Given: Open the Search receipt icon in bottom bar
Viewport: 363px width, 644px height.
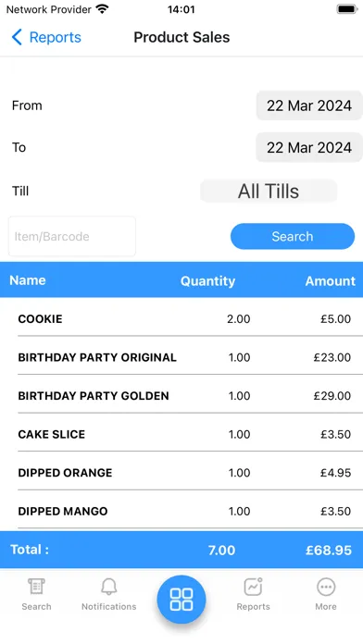Looking at the screenshot, I should click(x=37, y=587).
